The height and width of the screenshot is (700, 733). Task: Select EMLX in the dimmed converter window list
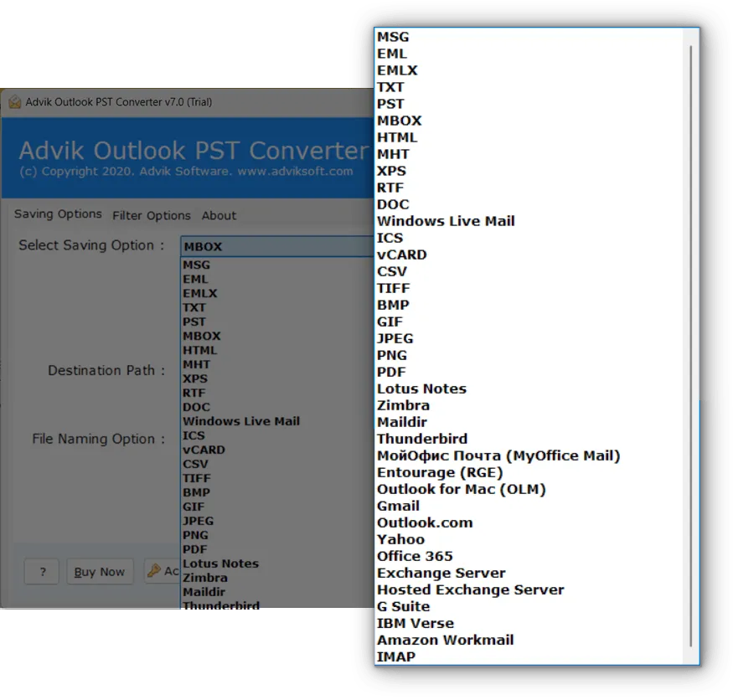click(x=199, y=293)
